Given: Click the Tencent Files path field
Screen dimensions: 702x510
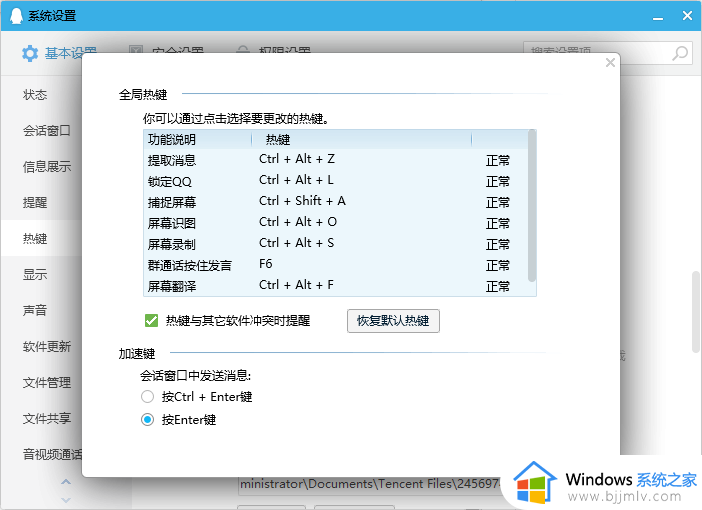Looking at the screenshot, I should click(x=371, y=484).
